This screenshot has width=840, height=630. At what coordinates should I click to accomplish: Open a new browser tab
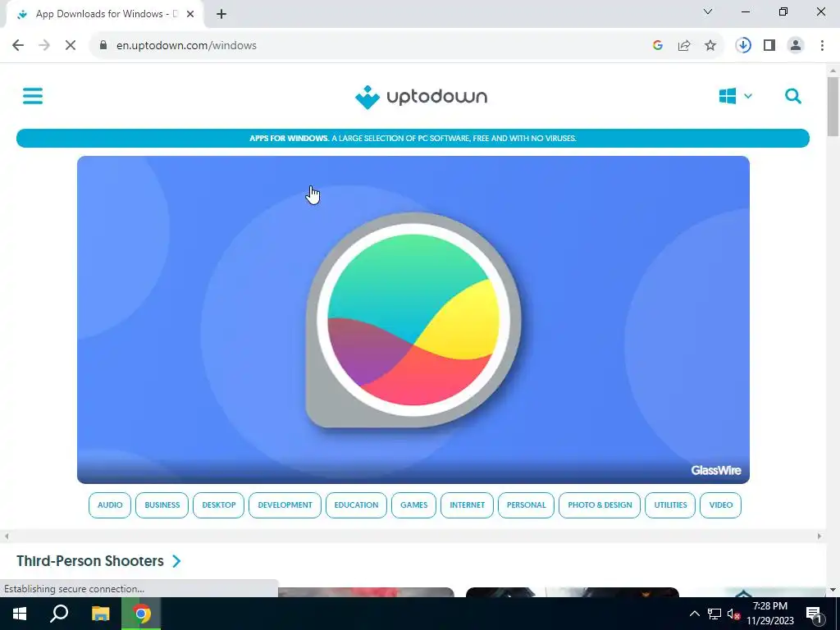221,14
